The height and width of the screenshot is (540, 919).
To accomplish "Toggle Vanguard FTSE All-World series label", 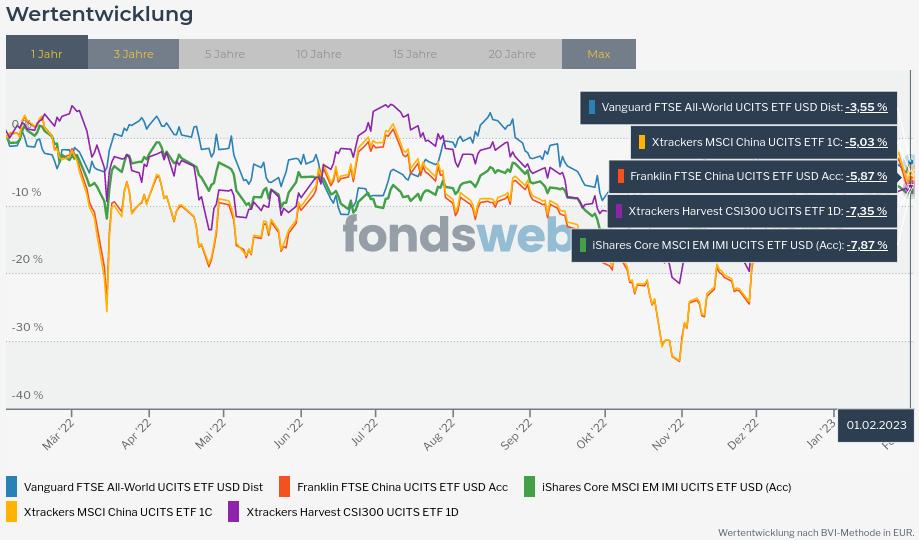I will [143, 487].
